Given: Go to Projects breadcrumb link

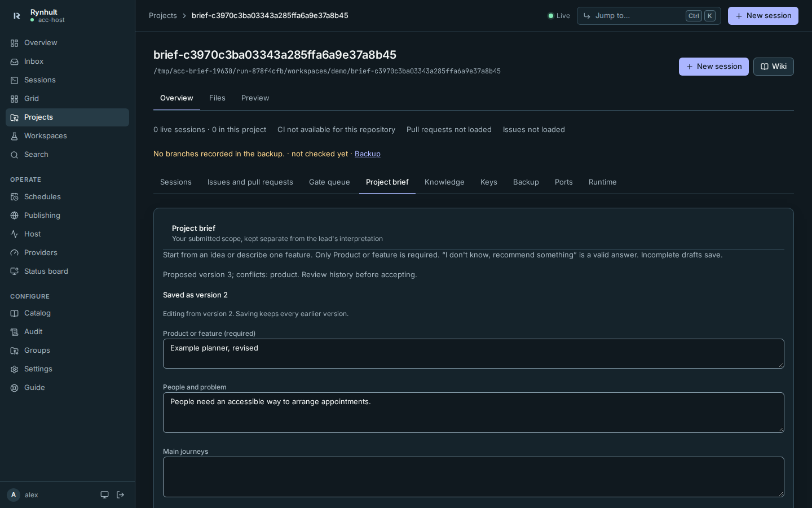Looking at the screenshot, I should tap(163, 16).
